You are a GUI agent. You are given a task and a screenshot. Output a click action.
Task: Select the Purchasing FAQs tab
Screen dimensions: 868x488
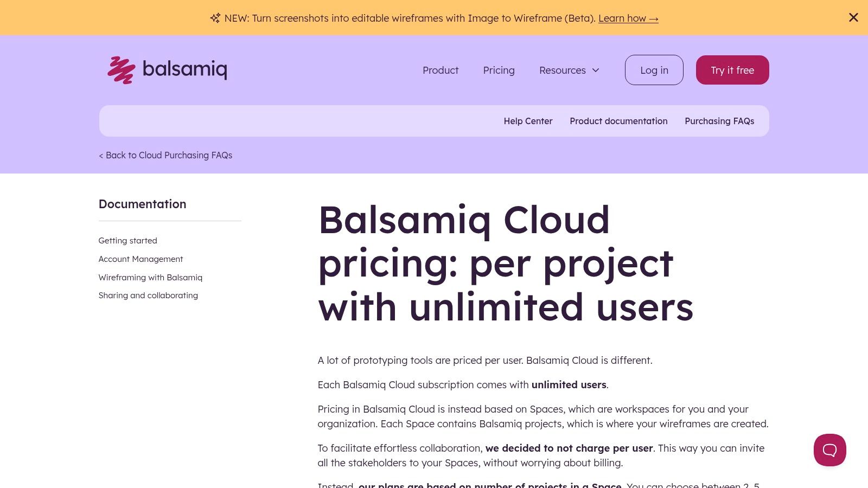pos(719,121)
